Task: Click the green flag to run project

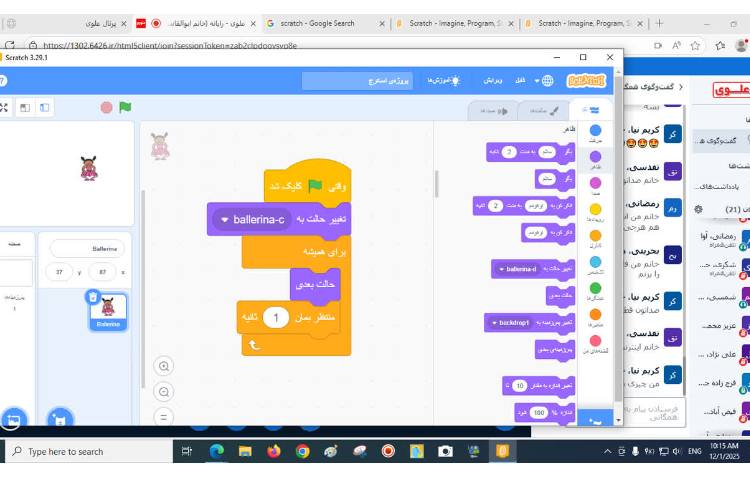Action: click(x=125, y=107)
